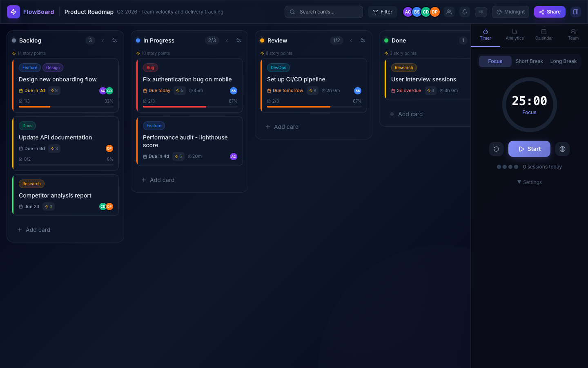Add a card to the In Progress column
Viewport: 588px width, 368px height.
[x=189, y=180]
